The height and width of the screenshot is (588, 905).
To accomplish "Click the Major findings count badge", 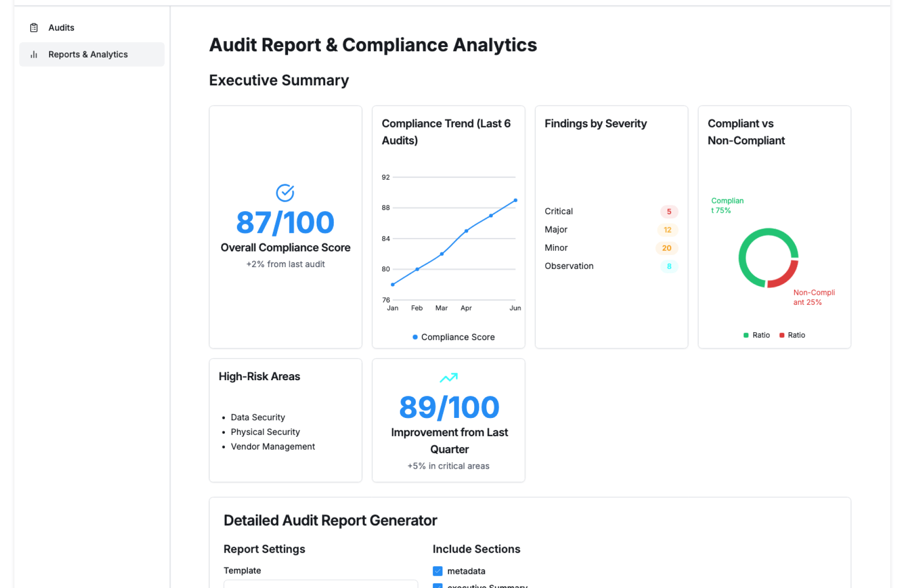I will [x=667, y=230].
